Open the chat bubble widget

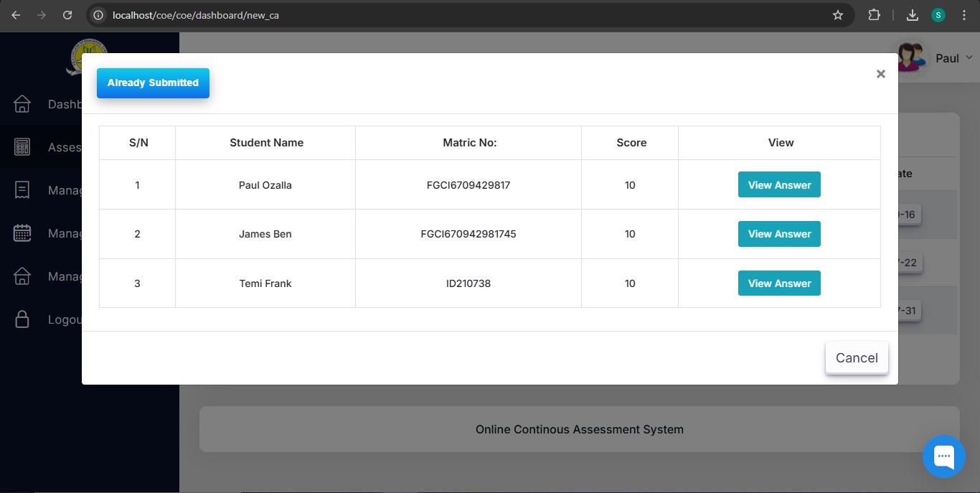pos(943,456)
